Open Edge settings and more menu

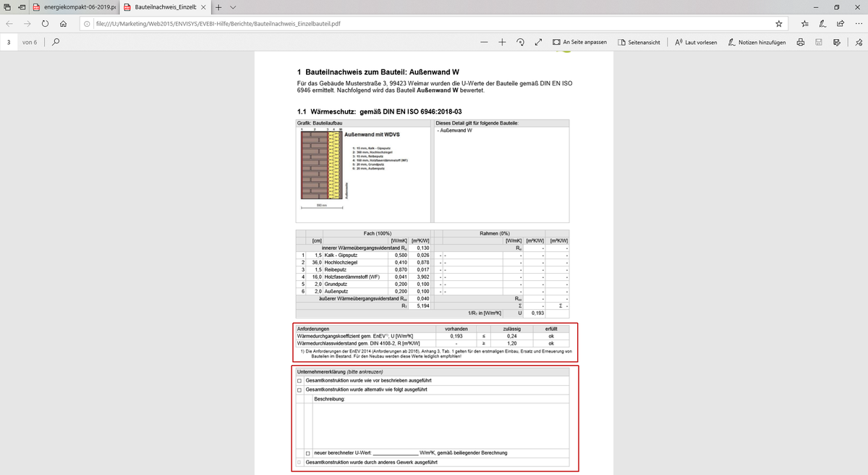(857, 23)
